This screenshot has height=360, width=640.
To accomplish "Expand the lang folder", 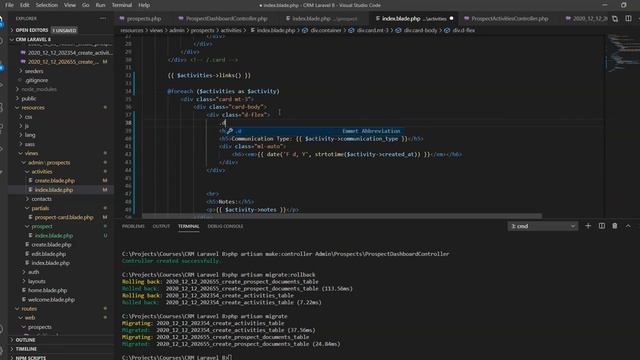I will [30, 135].
